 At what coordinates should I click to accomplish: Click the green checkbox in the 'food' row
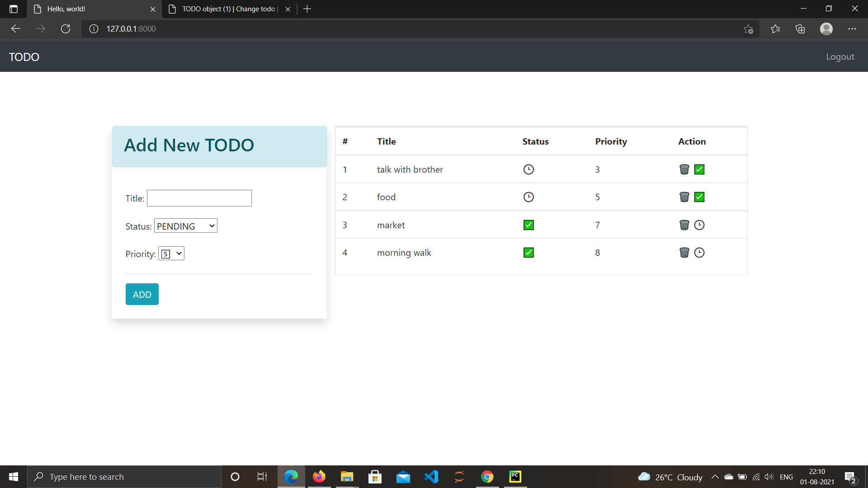coord(699,197)
